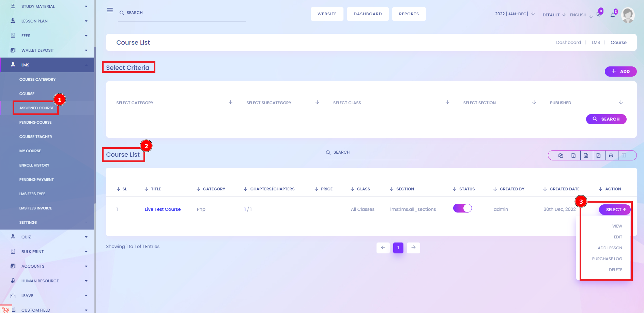Screen dimensions: 644x313
Task: Expand the 2022 [Jan-Dec] session dropdown
Action: [x=515, y=14]
